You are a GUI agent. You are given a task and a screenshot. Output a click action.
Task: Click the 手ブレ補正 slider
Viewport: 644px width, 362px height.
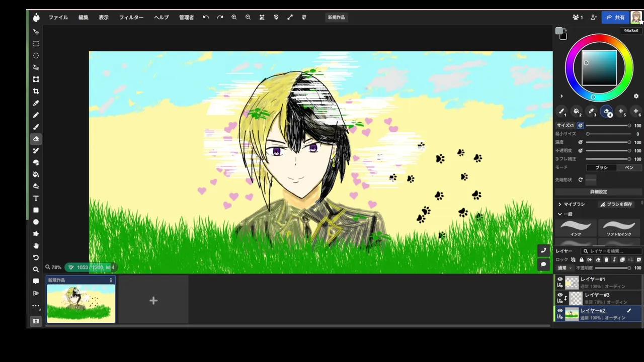608,159
